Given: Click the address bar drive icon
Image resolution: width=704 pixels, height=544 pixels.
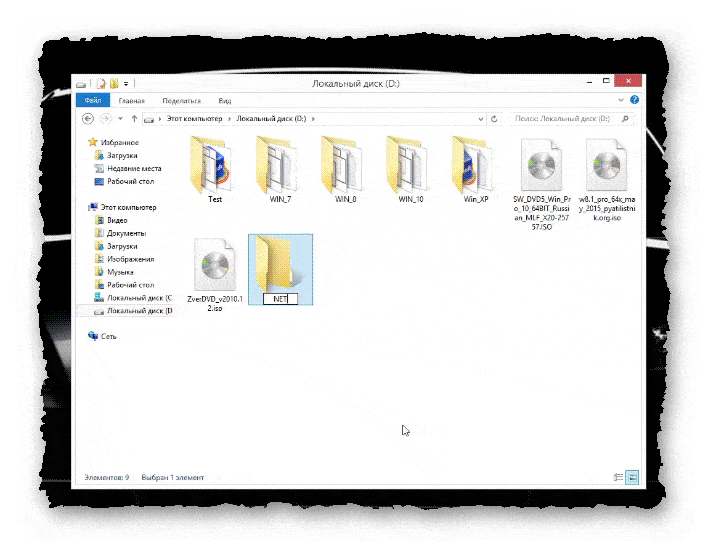Looking at the screenshot, I should [x=149, y=119].
